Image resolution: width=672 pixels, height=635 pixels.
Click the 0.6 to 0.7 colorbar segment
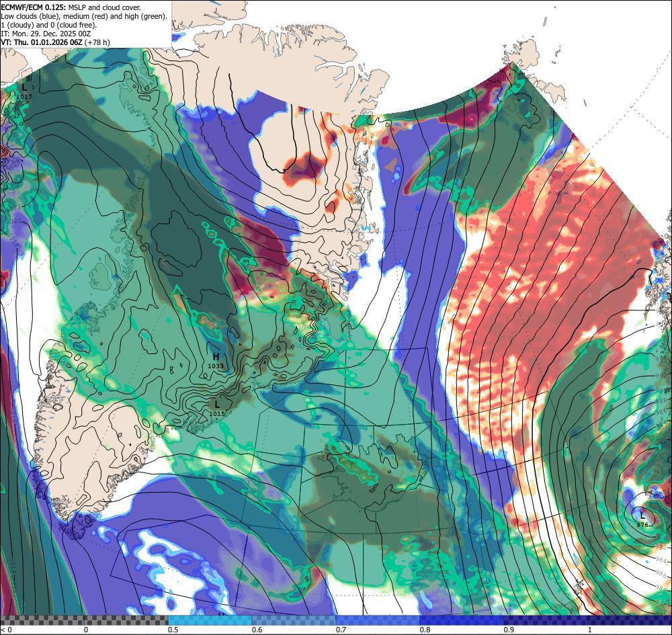294,620
